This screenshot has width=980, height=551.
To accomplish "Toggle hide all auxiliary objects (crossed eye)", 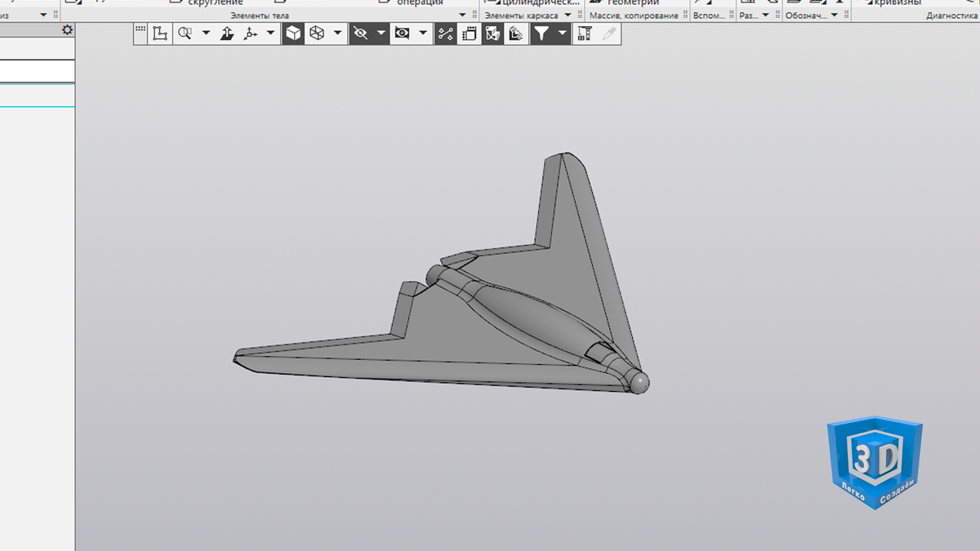I will (x=359, y=33).
